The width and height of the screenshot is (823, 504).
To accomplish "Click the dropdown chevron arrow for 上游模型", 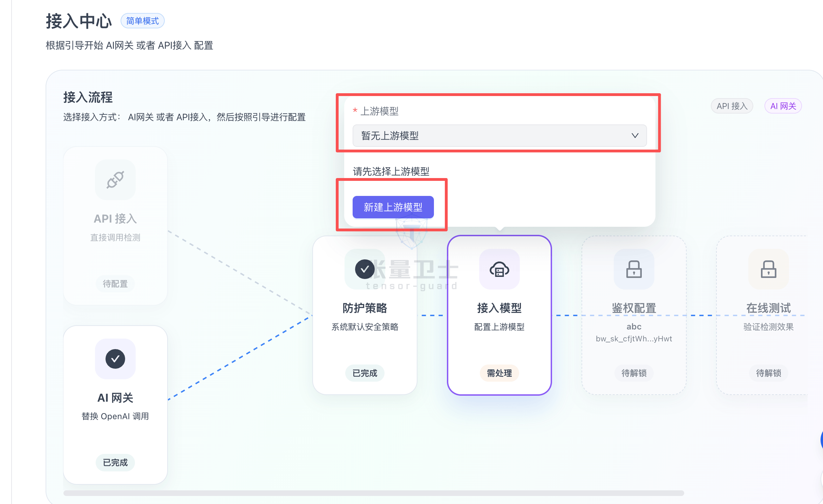I will (635, 136).
